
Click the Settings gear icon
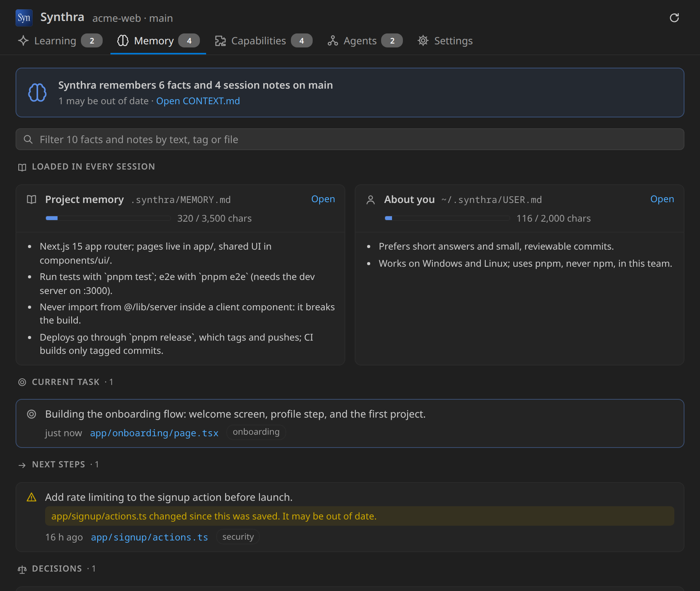point(423,41)
